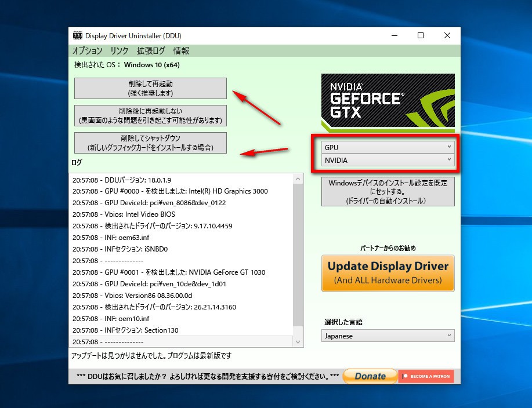Image resolution: width=532 pixels, height=408 pixels.
Task: Click Windowsデバイスのインストール設定を既定にセットする button
Action: (x=388, y=191)
